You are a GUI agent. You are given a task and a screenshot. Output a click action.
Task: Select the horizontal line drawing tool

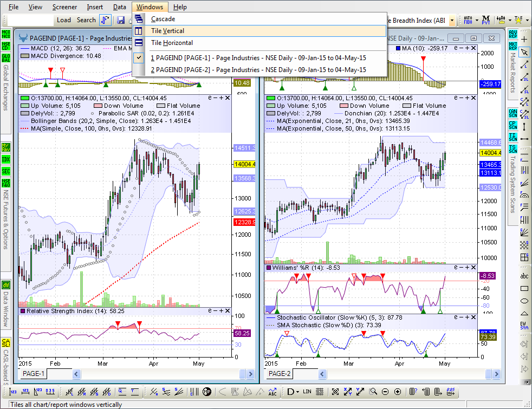click(524, 139)
